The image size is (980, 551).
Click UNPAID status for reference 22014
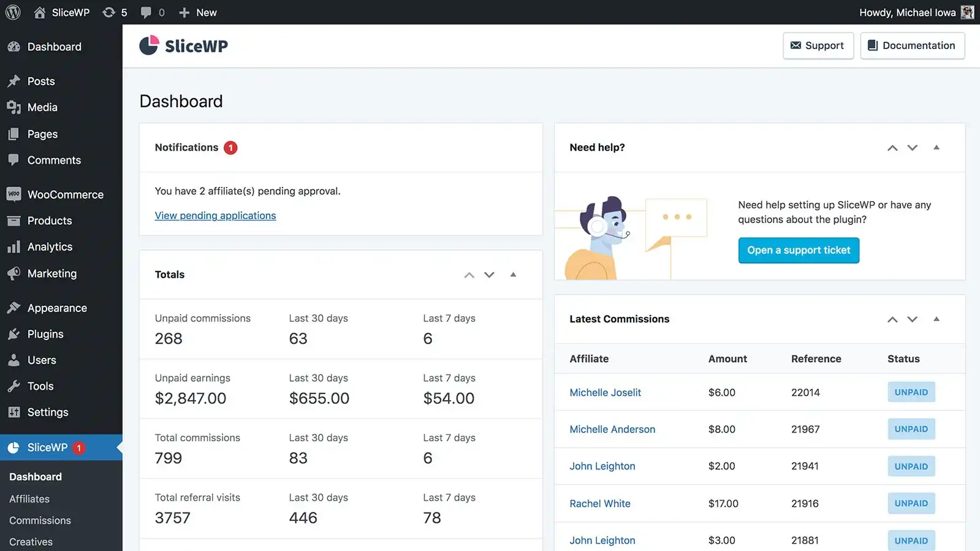pos(911,392)
